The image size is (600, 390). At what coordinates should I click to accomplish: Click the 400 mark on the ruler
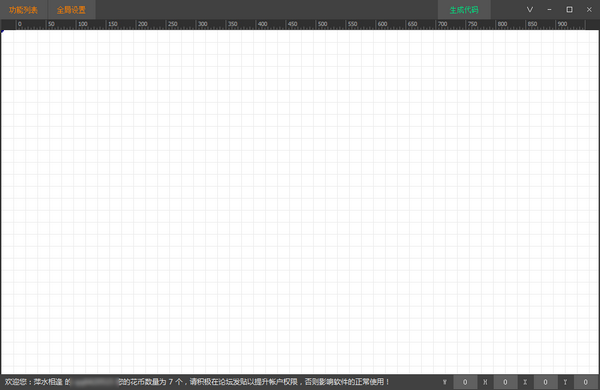tap(262, 24)
